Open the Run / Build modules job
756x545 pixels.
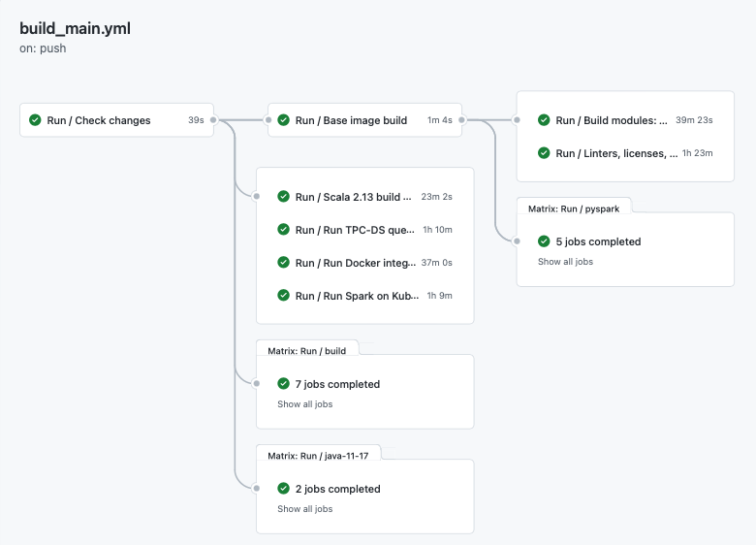click(x=612, y=120)
